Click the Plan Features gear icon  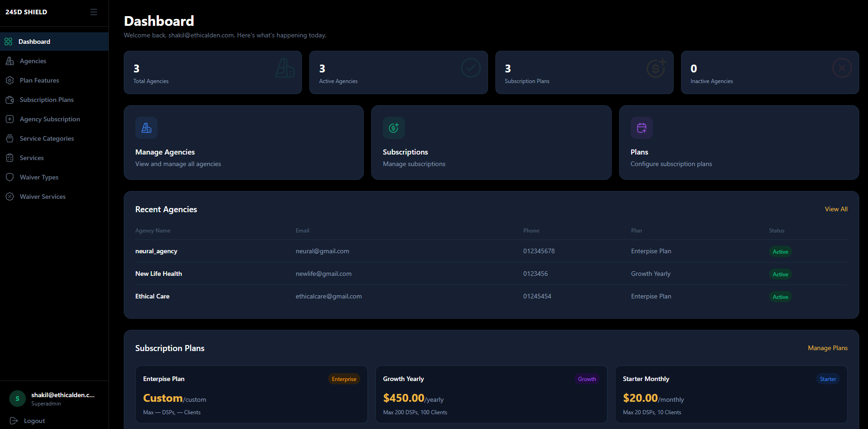point(10,80)
